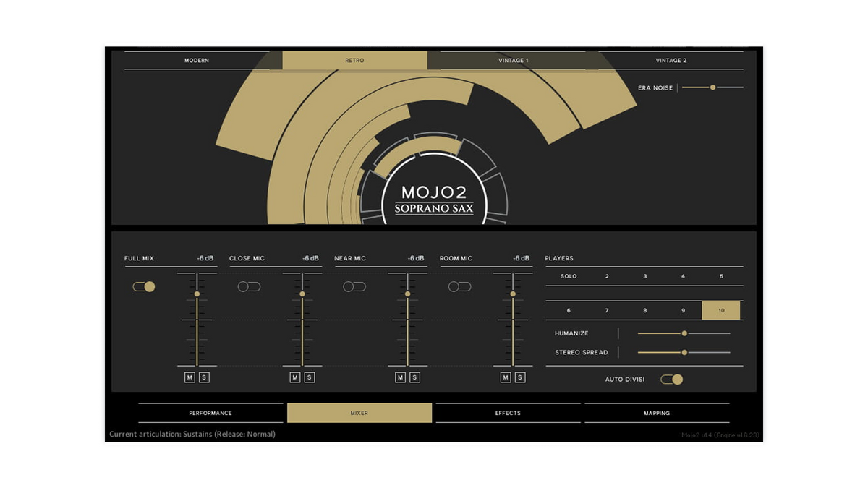Click the Mojo2 version text

pyautogui.click(x=719, y=435)
